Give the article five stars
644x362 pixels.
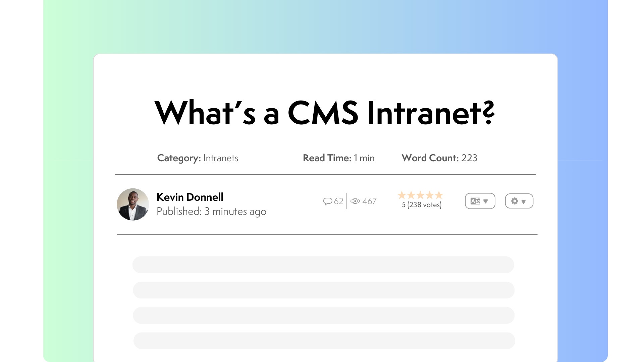click(x=439, y=195)
